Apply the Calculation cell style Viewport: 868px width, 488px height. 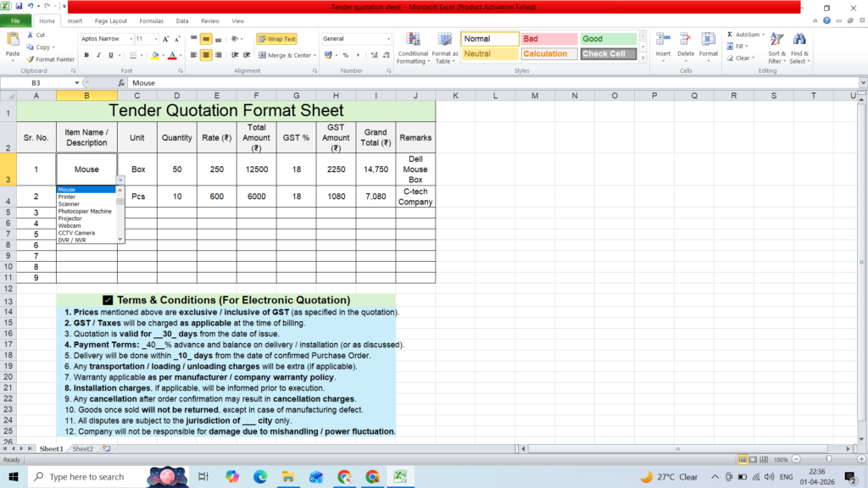pos(548,53)
